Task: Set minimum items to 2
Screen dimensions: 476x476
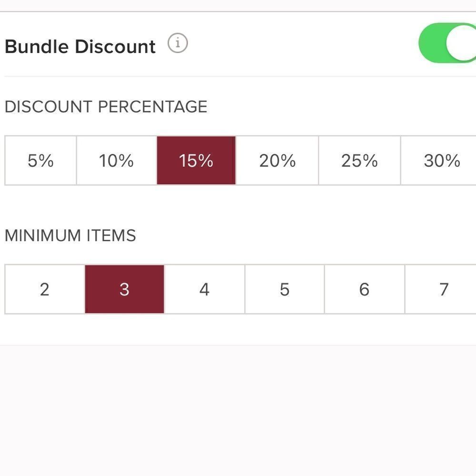Action: click(45, 289)
